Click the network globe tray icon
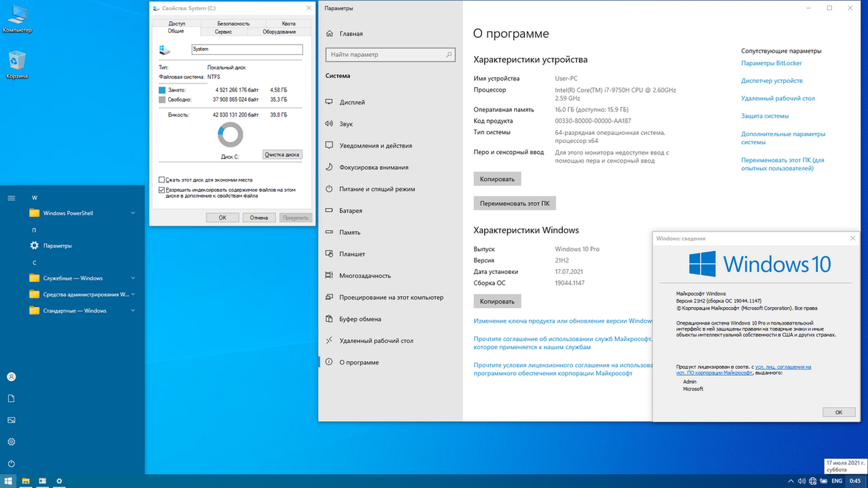The height and width of the screenshot is (488, 868). pyautogui.click(x=812, y=481)
